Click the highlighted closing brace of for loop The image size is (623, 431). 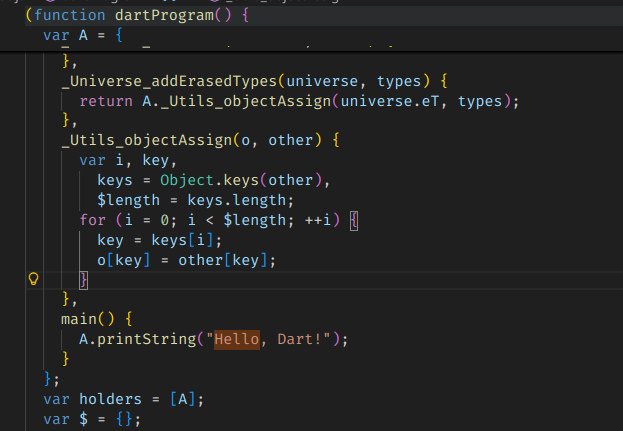84,280
